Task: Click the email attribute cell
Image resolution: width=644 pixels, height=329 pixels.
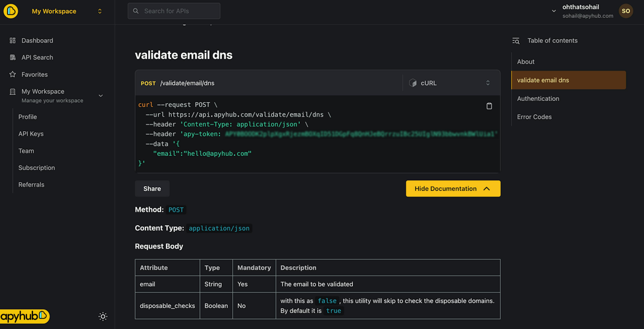Action: pos(168,284)
